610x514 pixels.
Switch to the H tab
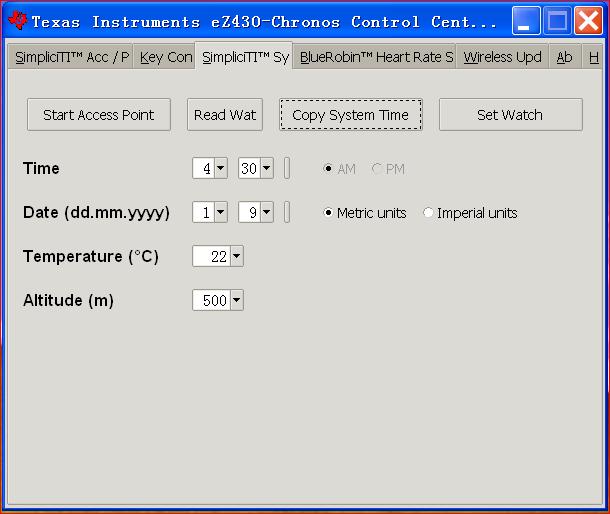tap(592, 57)
